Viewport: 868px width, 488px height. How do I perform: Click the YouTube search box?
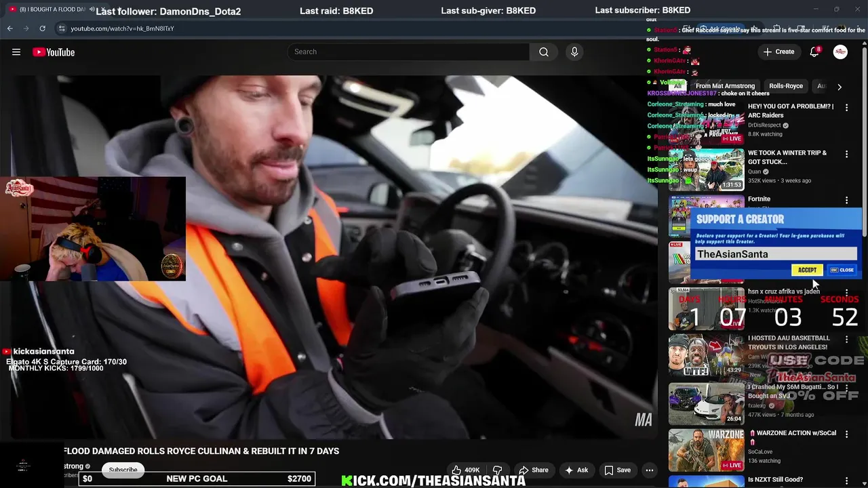408,52
